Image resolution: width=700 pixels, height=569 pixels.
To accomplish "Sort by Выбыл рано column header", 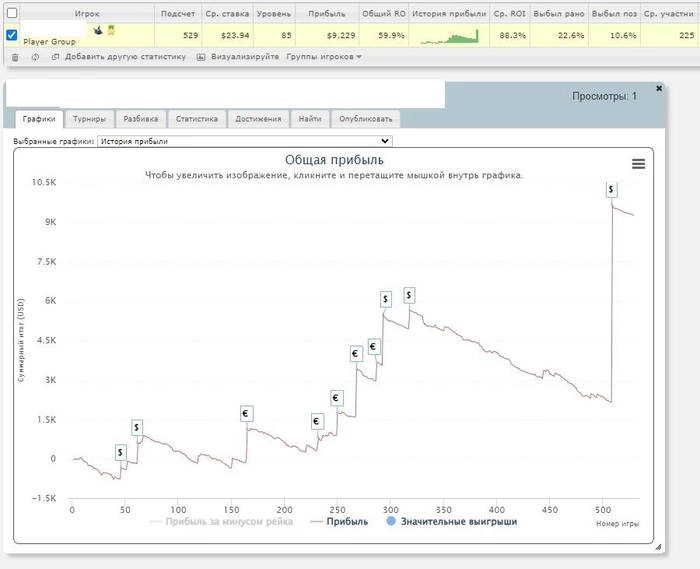I will click(x=559, y=14).
